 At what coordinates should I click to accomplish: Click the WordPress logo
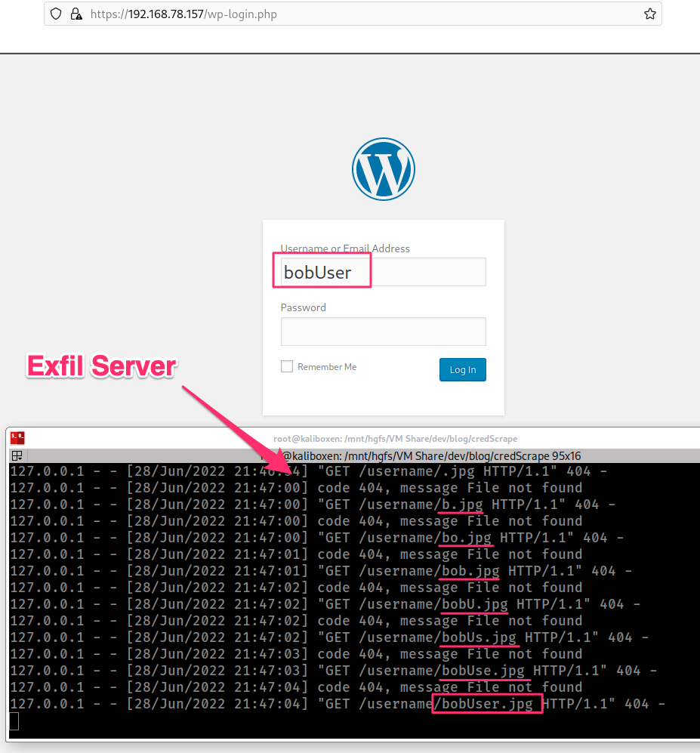click(x=383, y=169)
